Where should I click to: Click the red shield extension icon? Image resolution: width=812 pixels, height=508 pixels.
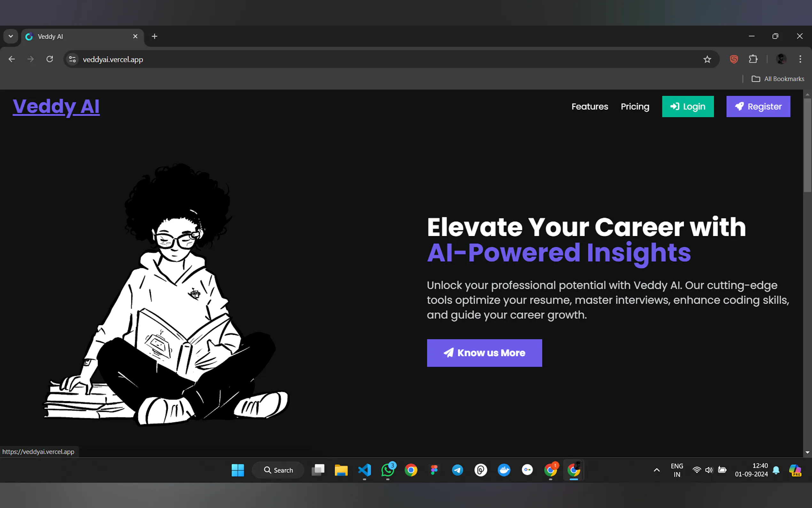coord(734,60)
